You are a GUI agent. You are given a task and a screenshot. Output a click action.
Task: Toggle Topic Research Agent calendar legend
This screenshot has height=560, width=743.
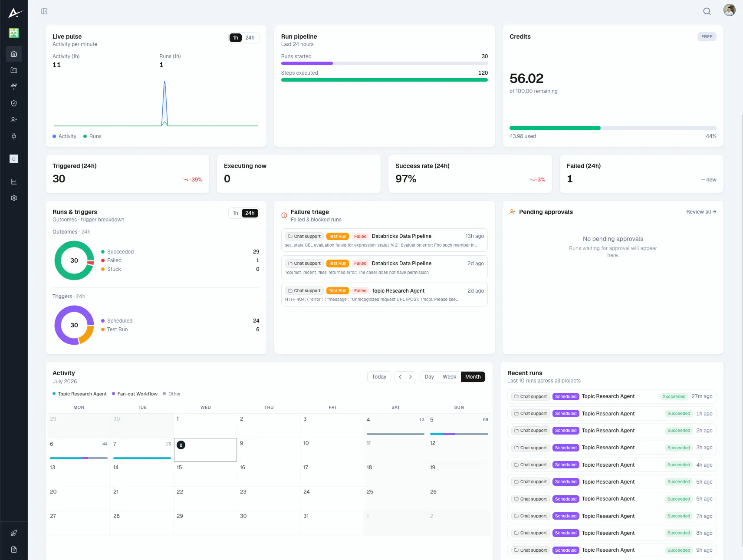click(x=79, y=394)
